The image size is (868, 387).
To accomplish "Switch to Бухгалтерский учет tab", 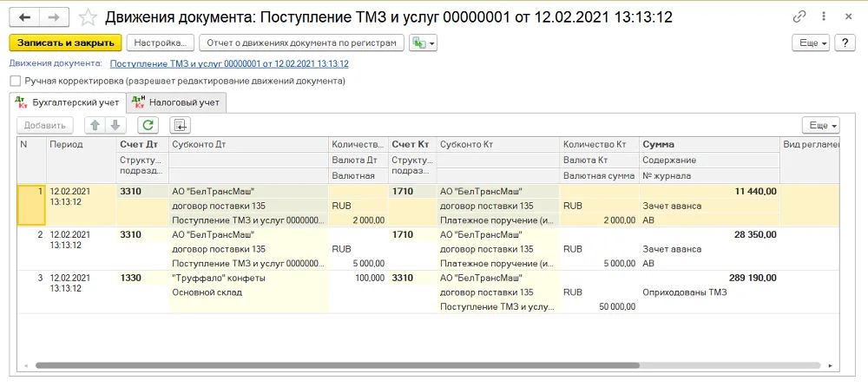I will click(x=68, y=102).
